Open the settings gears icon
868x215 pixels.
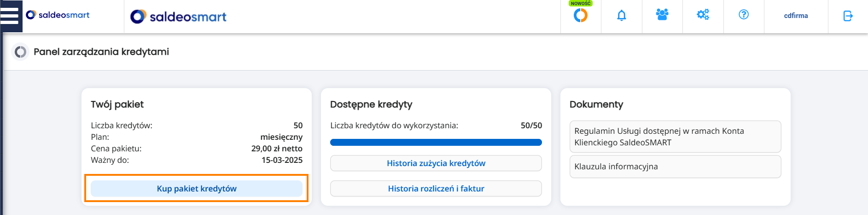coord(703,15)
